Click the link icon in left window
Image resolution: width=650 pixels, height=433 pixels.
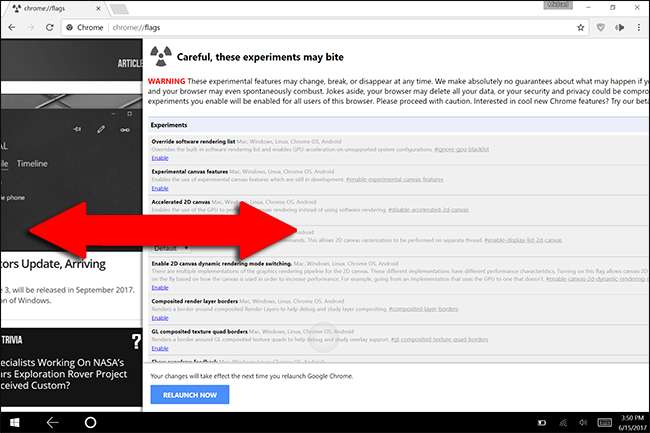tap(125, 130)
